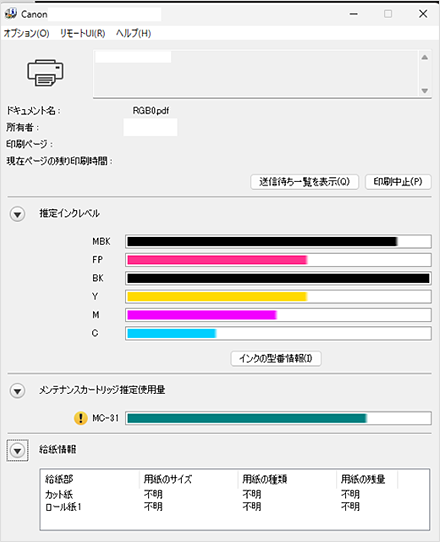Click the MC-31 maintenance cartridge usage bar
The width and height of the screenshot is (440, 542).
[x=278, y=418]
